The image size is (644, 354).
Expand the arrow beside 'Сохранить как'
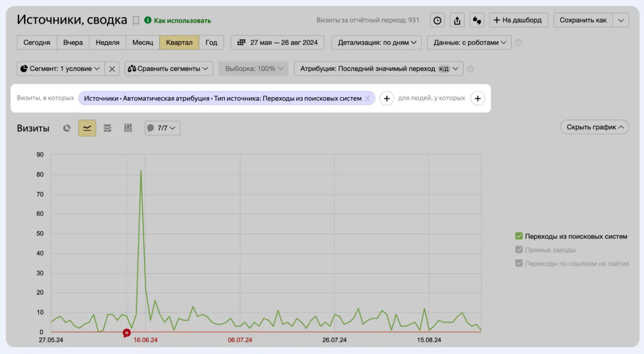click(621, 20)
